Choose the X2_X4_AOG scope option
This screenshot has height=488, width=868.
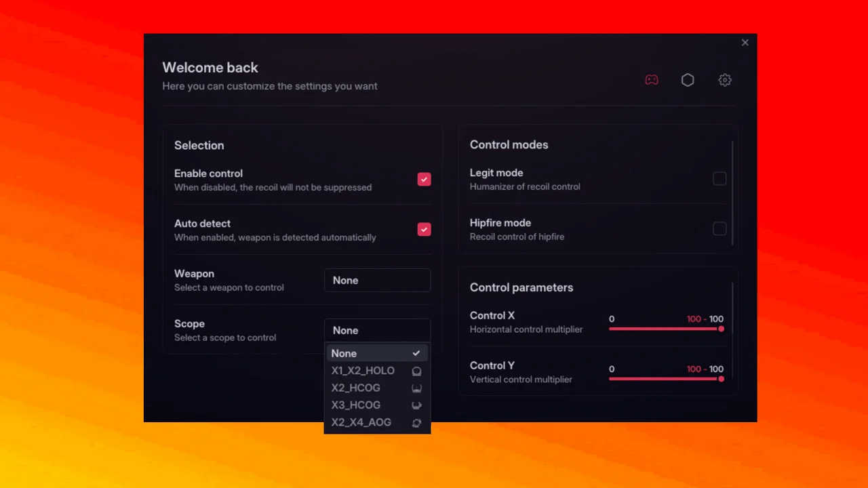pos(361,422)
